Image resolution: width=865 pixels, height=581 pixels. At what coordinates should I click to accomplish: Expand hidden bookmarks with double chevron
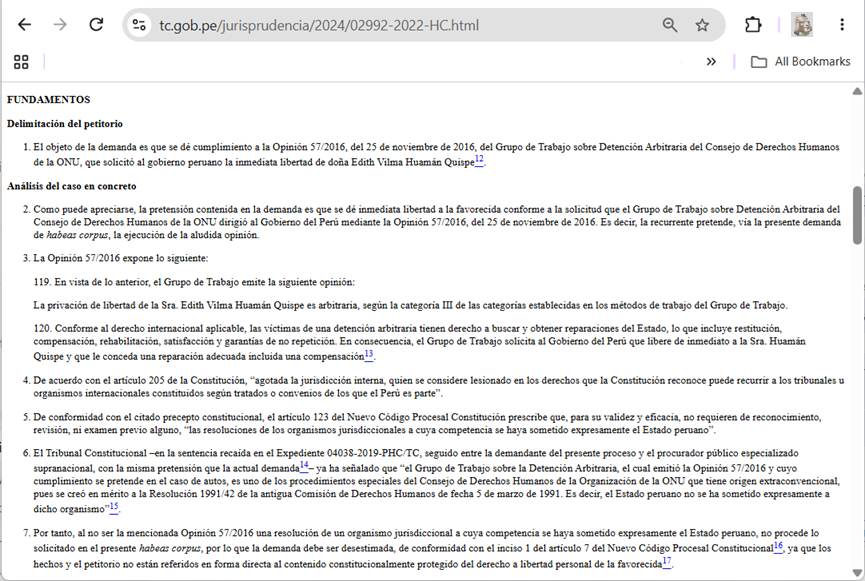pos(711,62)
